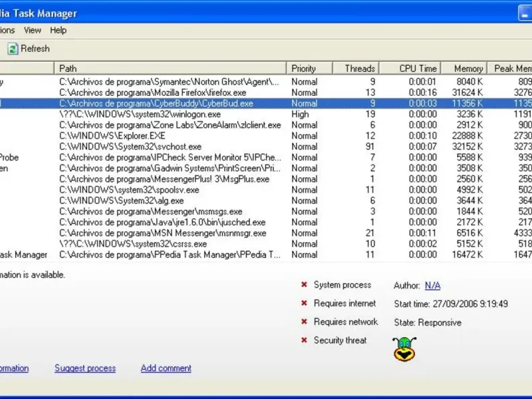Select the spoolsv.exe process row
Screen dimensions: 532x399
click(266, 190)
